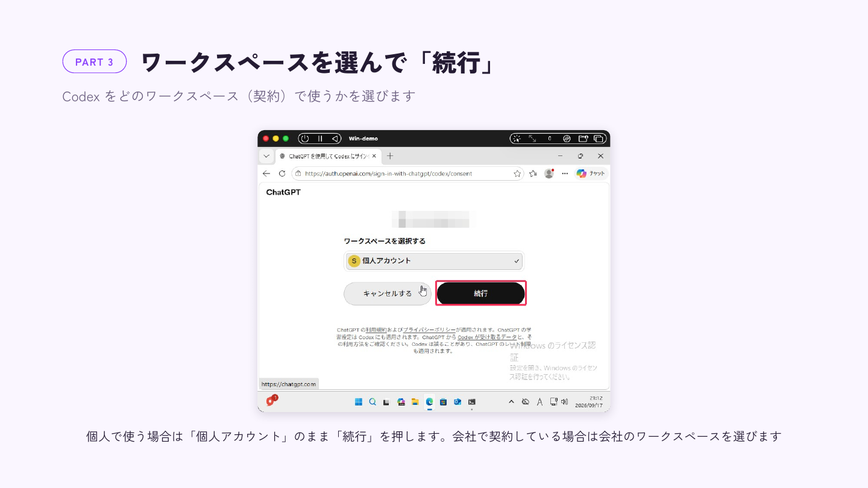The height and width of the screenshot is (488, 868).
Task: Click the IME input mode A indicator
Action: coord(539,402)
